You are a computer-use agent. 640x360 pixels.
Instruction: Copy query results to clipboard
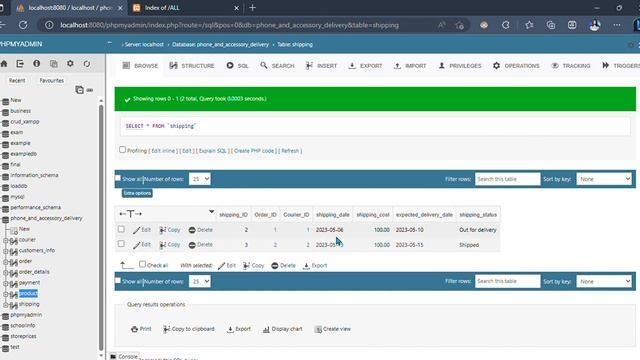(189, 329)
